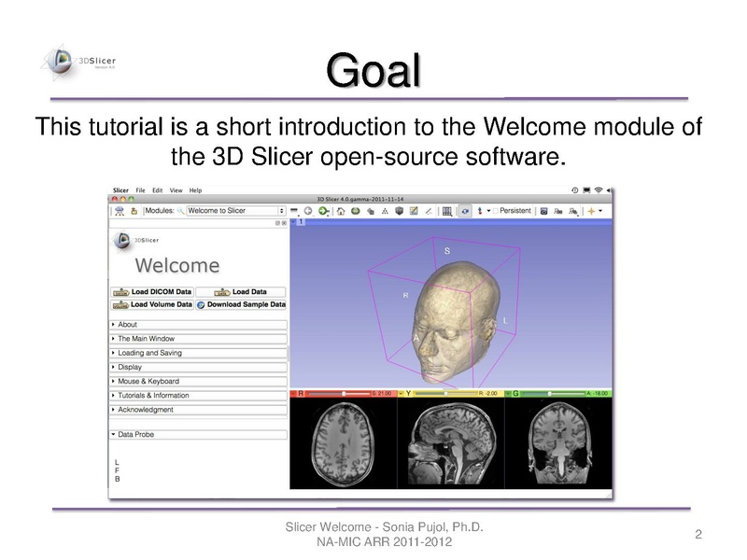The height and width of the screenshot is (560, 747).
Task: Click the Red slice view pin icon
Action: tap(293, 393)
